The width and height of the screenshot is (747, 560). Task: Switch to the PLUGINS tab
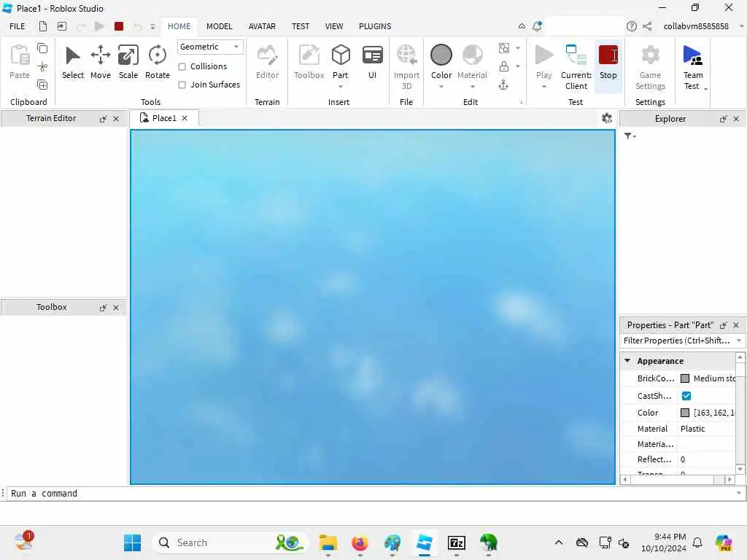(375, 26)
